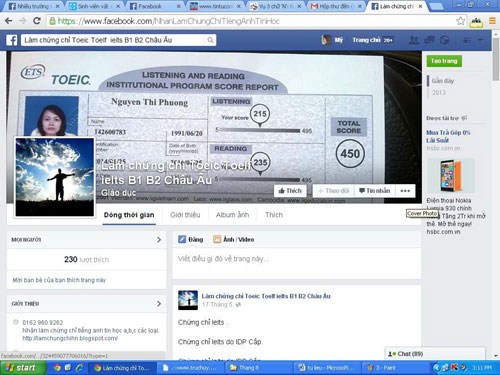Open the messages icon in the top bar
This screenshot has width=500, height=375.
(429, 40)
